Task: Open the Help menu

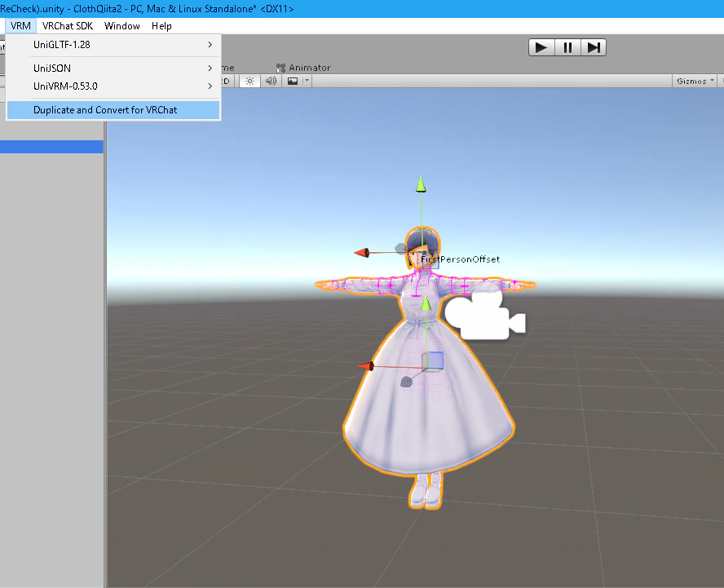Action: [x=161, y=26]
